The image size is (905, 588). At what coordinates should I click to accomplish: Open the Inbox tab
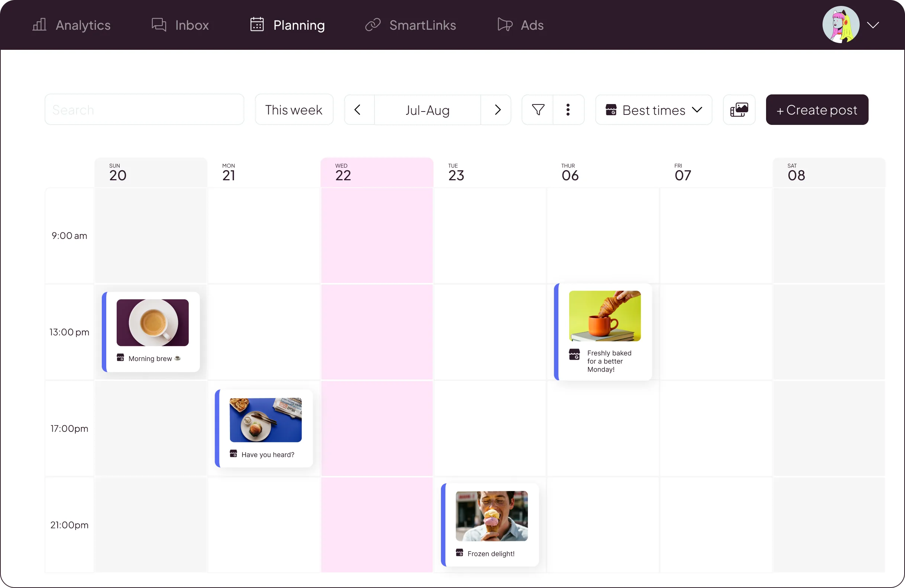pyautogui.click(x=192, y=25)
